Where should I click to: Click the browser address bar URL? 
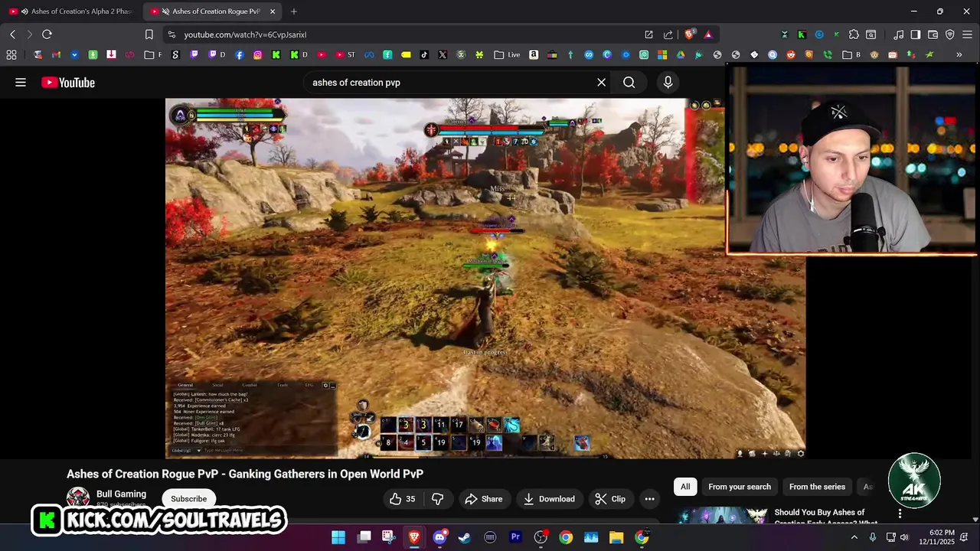point(245,34)
